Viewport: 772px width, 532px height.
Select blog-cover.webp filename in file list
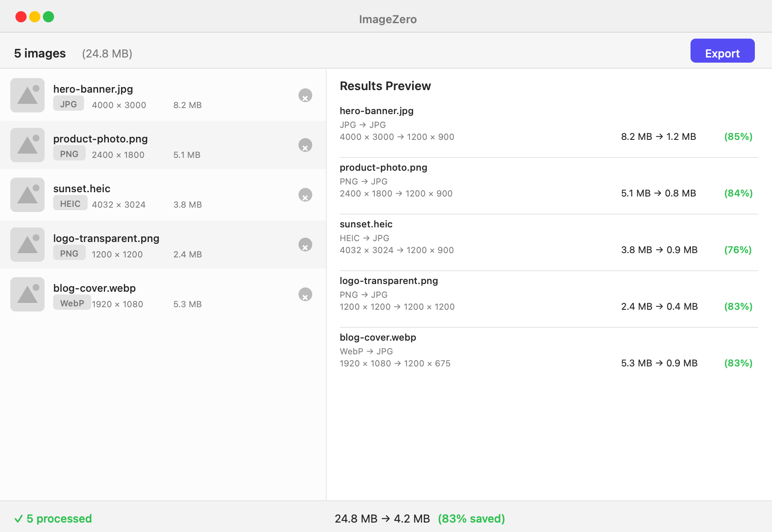coord(94,288)
